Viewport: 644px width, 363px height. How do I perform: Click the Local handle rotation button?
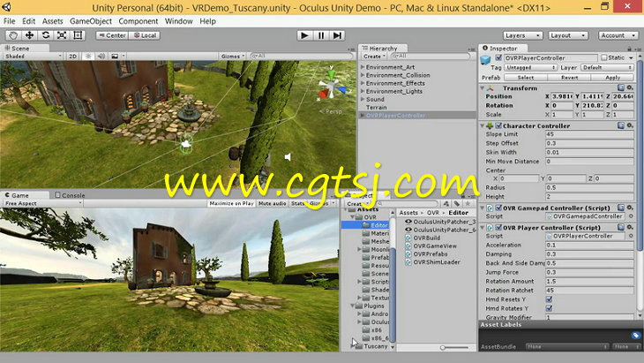click(x=145, y=35)
